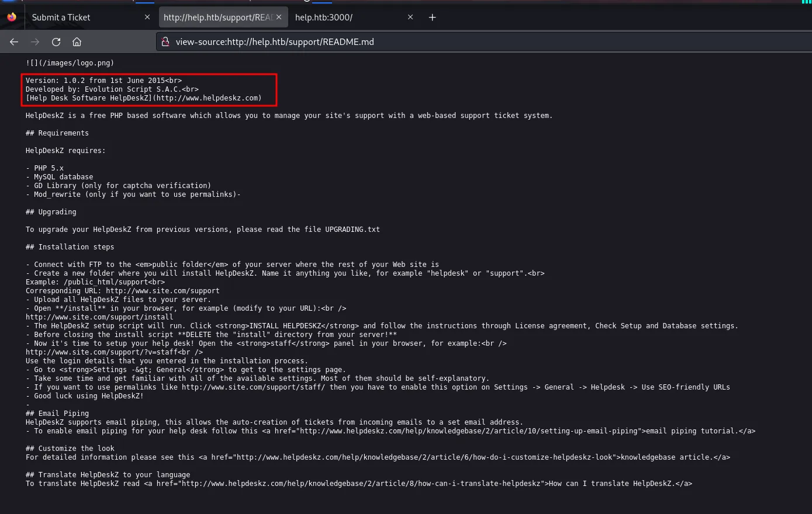Click the Requirements heading
Viewport: 812px width, 514px height.
coord(57,133)
